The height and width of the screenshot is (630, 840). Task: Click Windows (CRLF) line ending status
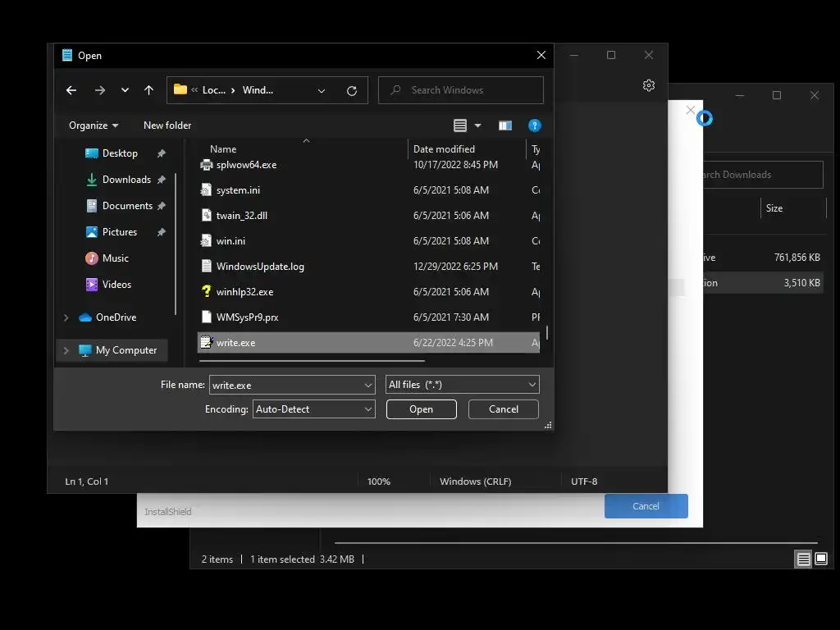[476, 482]
